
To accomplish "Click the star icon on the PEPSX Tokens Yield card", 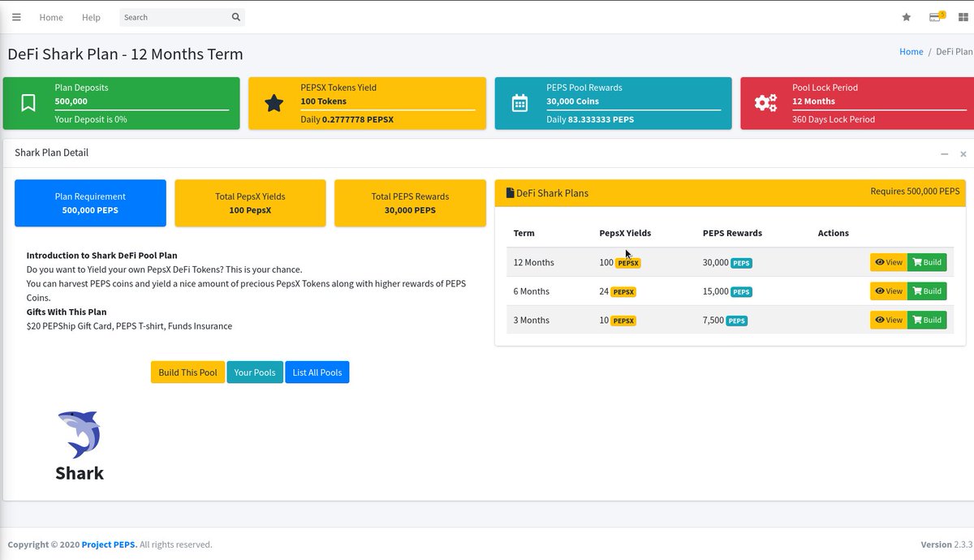I will point(274,102).
